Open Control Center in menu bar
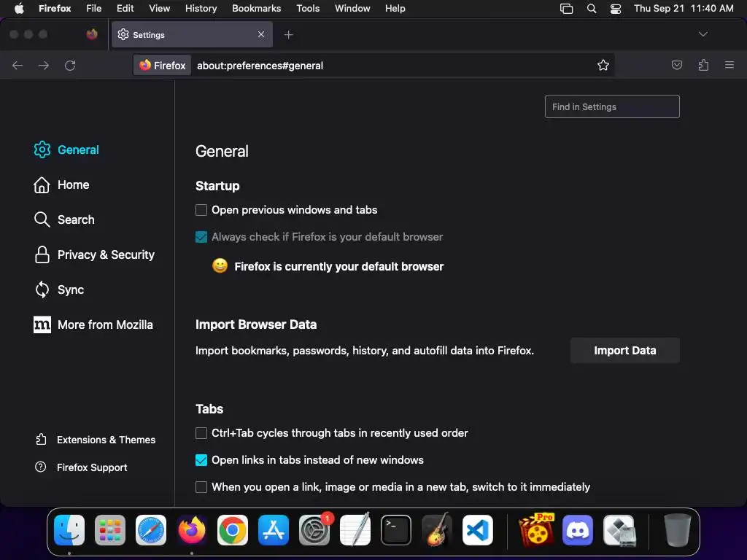747x560 pixels. tap(616, 8)
